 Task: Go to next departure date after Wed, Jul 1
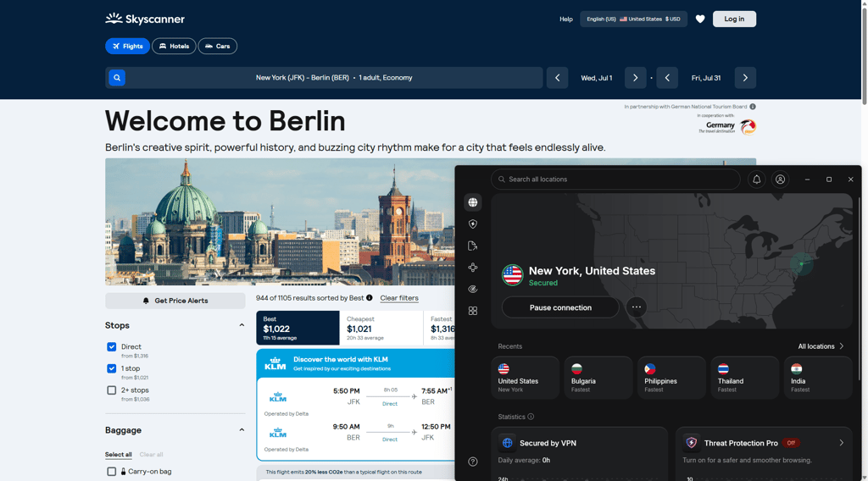pyautogui.click(x=635, y=77)
